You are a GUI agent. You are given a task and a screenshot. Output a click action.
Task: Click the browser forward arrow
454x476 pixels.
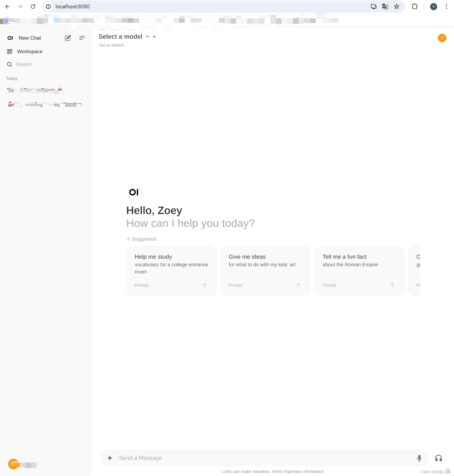tap(20, 7)
